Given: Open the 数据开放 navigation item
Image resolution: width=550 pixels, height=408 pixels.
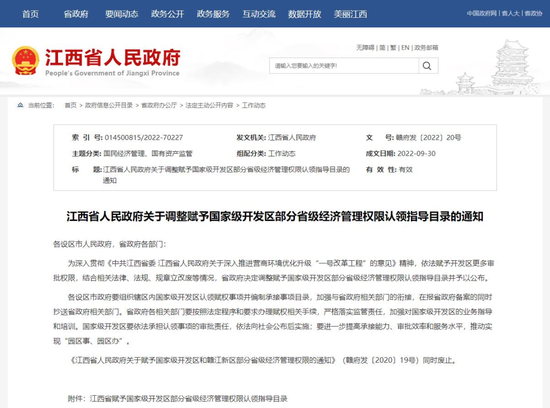Looking at the screenshot, I should [304, 14].
